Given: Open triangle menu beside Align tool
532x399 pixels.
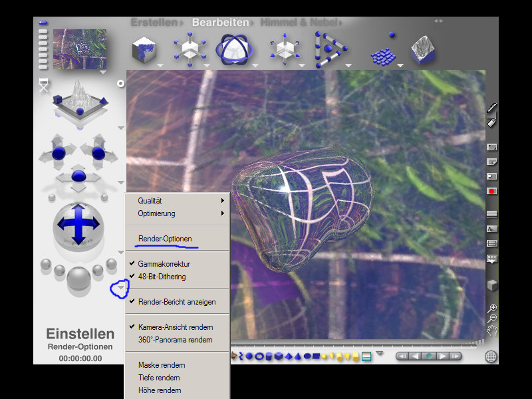Looking at the screenshot, I should 348,65.
